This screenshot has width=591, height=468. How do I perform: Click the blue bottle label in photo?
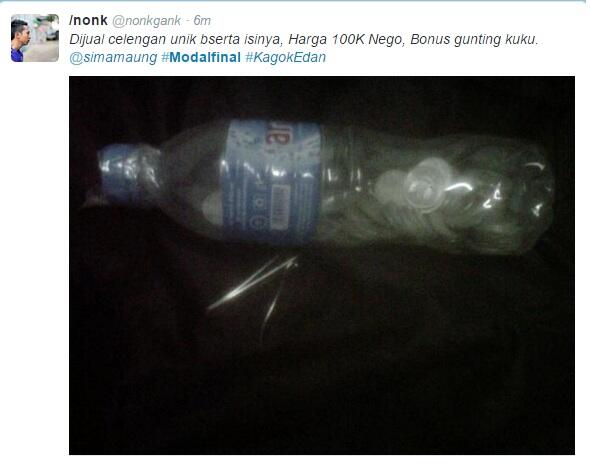(271, 181)
